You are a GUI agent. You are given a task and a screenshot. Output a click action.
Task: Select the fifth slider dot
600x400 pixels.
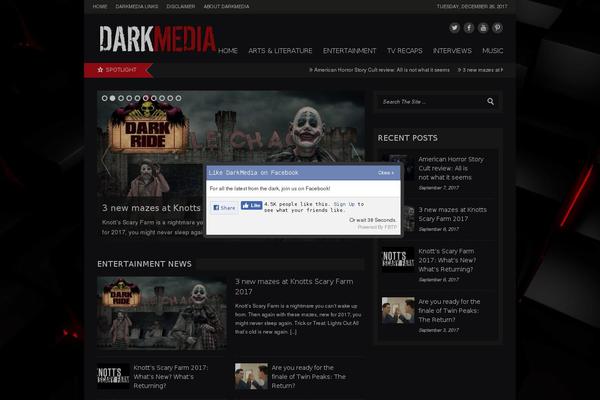pos(137,98)
